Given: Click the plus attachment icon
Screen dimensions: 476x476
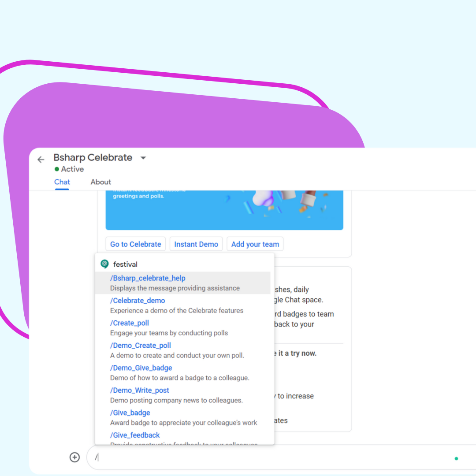Looking at the screenshot, I should (x=74, y=457).
